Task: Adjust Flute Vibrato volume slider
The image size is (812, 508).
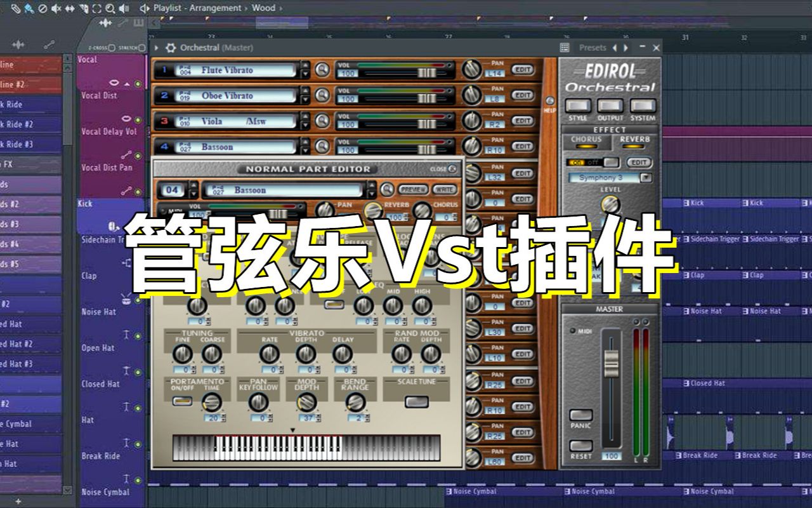Action: coord(427,73)
